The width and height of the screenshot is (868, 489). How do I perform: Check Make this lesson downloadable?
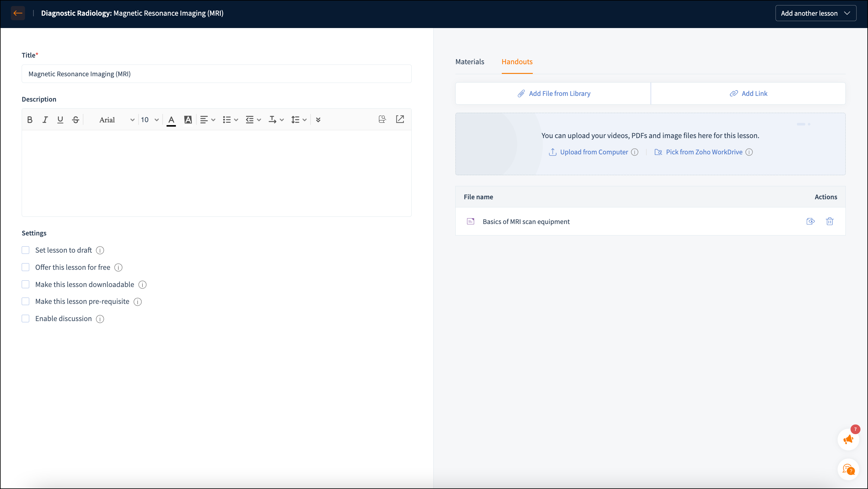[26, 285]
